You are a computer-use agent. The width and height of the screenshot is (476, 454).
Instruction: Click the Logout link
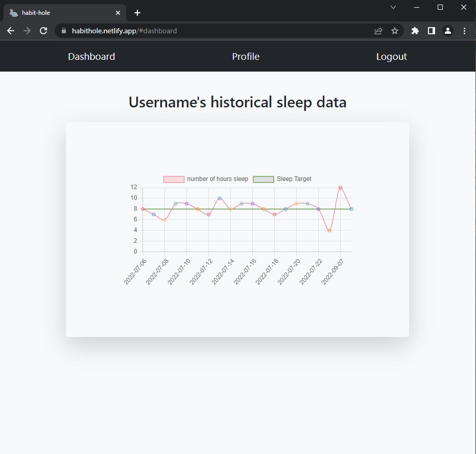tap(391, 56)
